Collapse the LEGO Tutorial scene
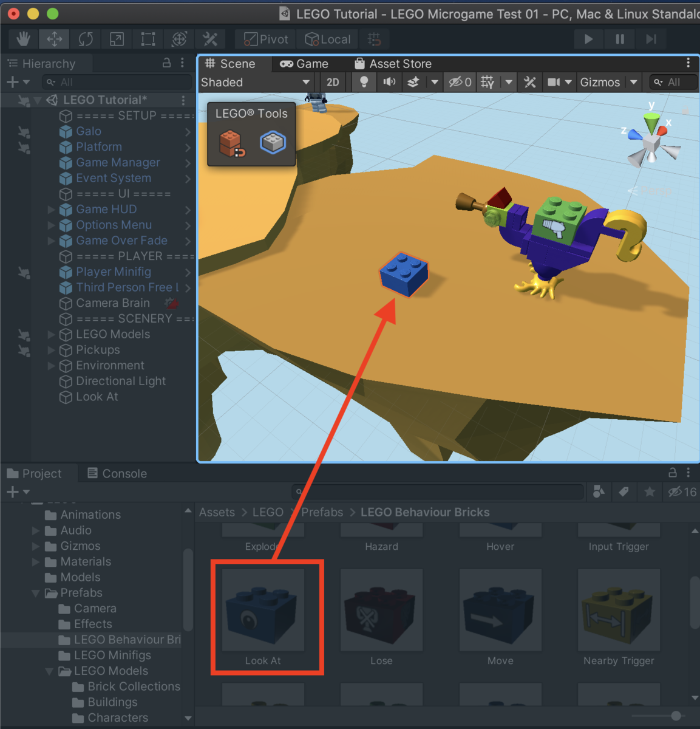The image size is (700, 729). click(x=38, y=100)
